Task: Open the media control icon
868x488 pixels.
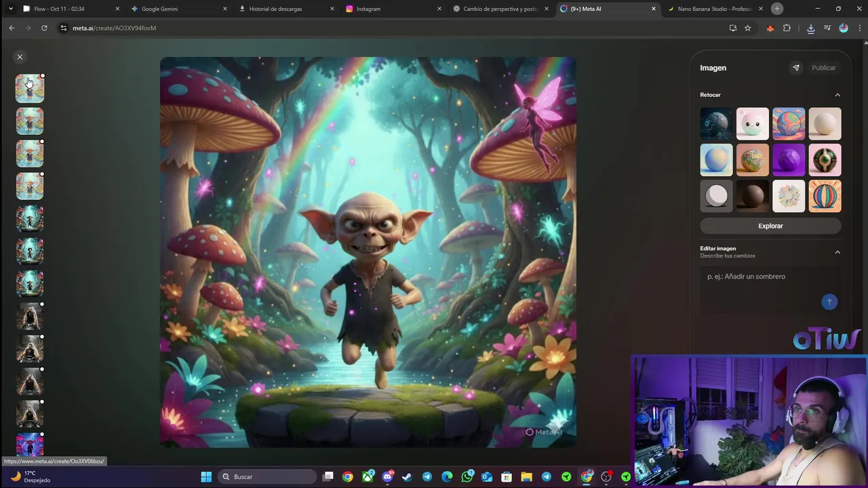Action: click(827, 28)
